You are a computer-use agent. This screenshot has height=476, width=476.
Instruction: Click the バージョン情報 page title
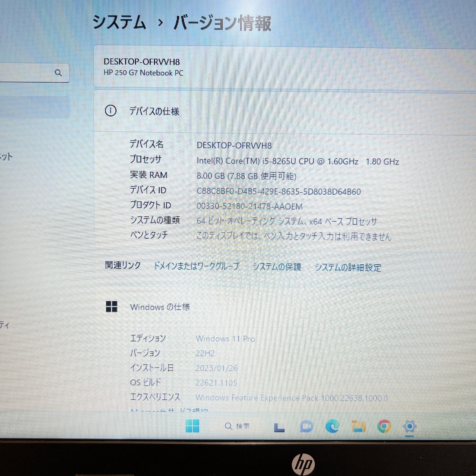[x=222, y=23]
